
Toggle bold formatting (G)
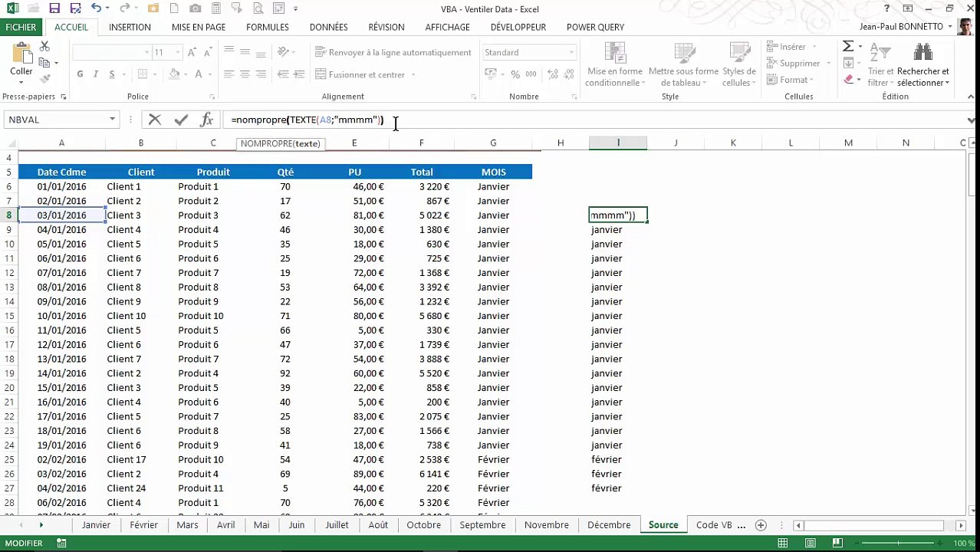(80, 74)
